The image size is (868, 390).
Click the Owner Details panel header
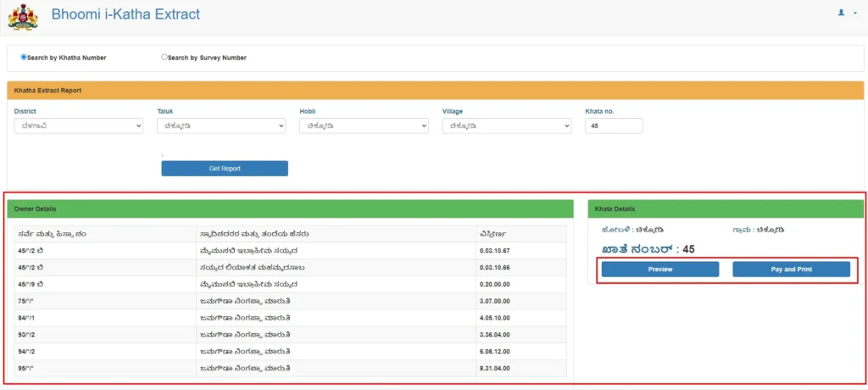[x=290, y=209]
